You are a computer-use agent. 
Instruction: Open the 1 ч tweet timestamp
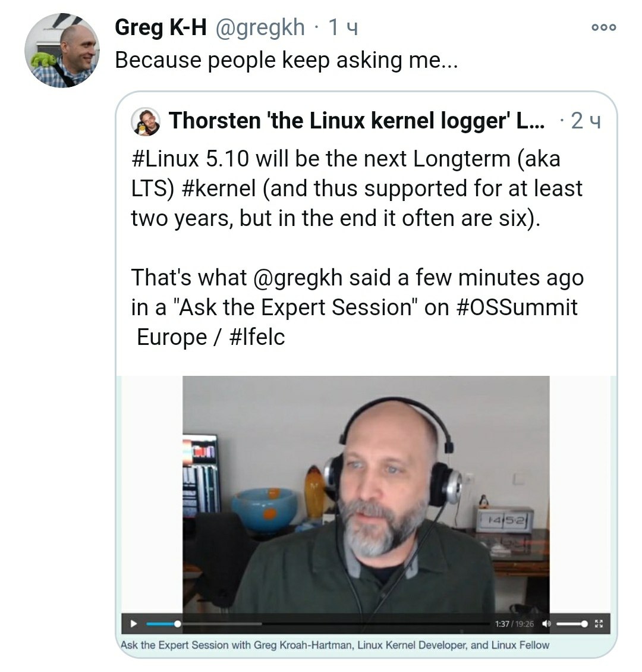pyautogui.click(x=343, y=29)
